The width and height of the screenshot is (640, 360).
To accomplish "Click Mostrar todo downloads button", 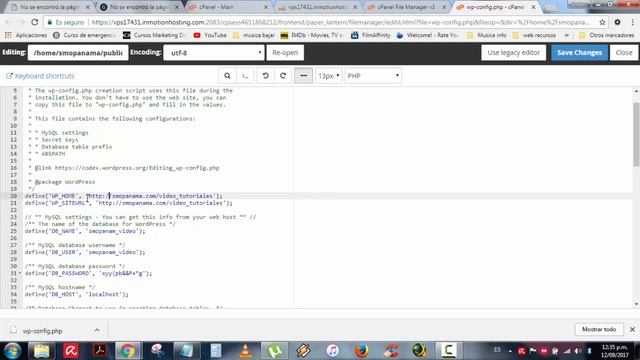I will click(x=599, y=329).
